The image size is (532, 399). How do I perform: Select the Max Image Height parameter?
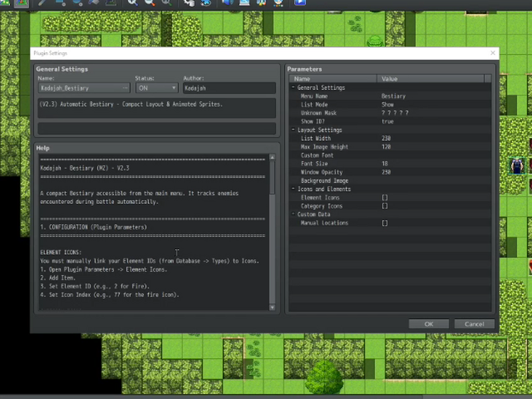(x=390, y=147)
